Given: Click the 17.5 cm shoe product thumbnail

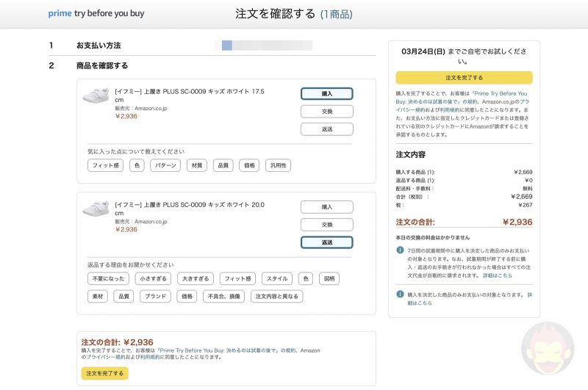Looking at the screenshot, I should point(96,98).
